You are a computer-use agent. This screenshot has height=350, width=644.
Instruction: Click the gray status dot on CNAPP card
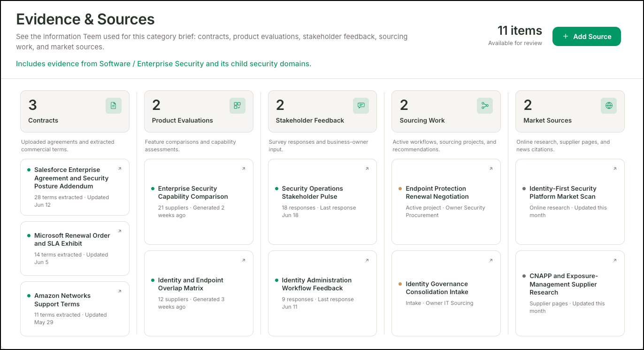pyautogui.click(x=524, y=276)
